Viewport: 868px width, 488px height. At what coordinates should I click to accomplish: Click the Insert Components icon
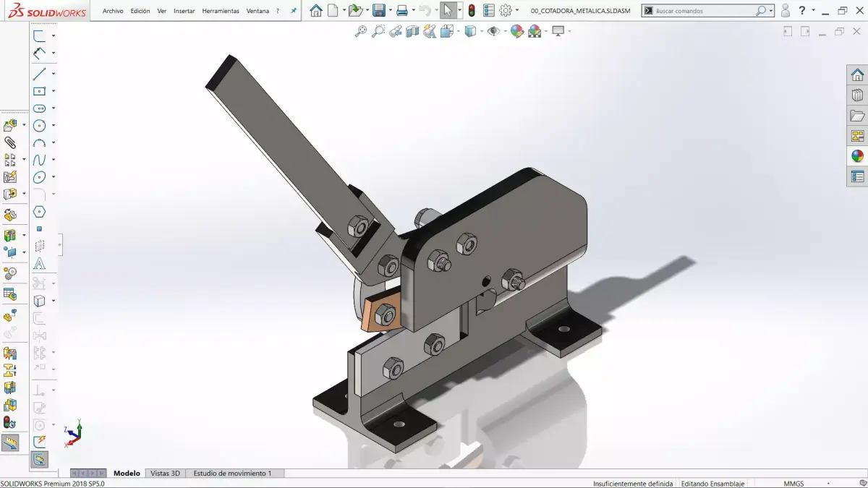coord(10,125)
